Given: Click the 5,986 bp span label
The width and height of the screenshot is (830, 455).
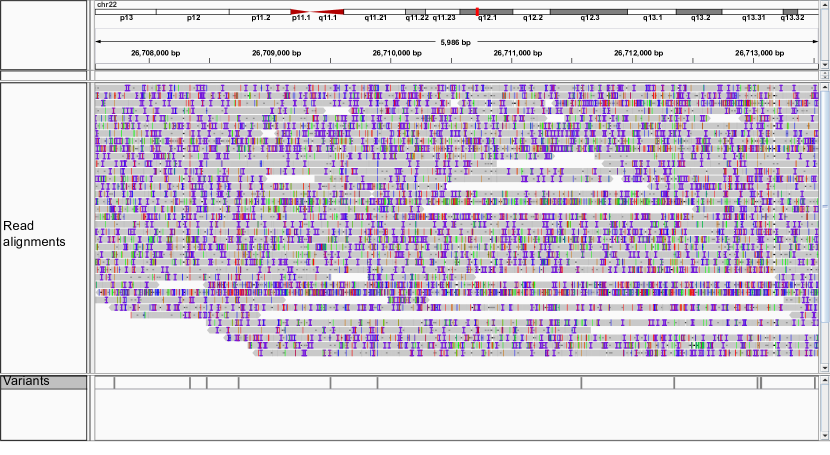Looking at the screenshot, I should tap(455, 42).
